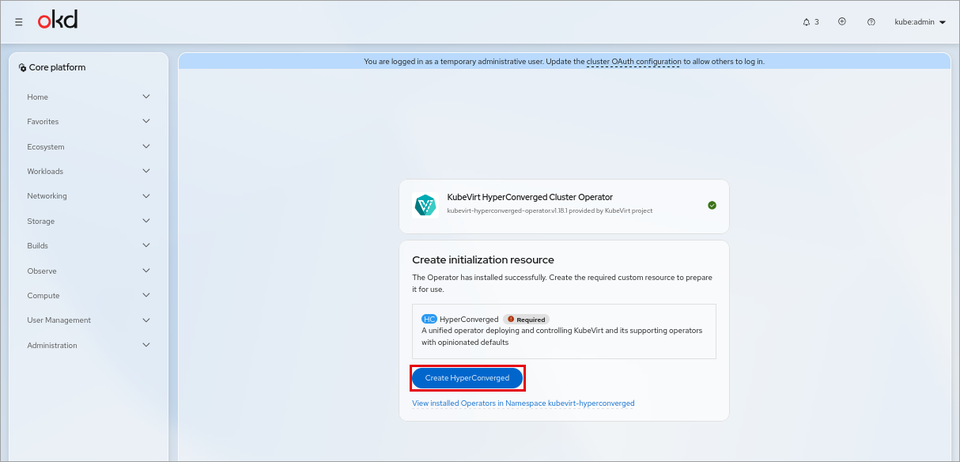Open the Administration nav section
Viewport: 960px width, 462px height.
tap(88, 345)
